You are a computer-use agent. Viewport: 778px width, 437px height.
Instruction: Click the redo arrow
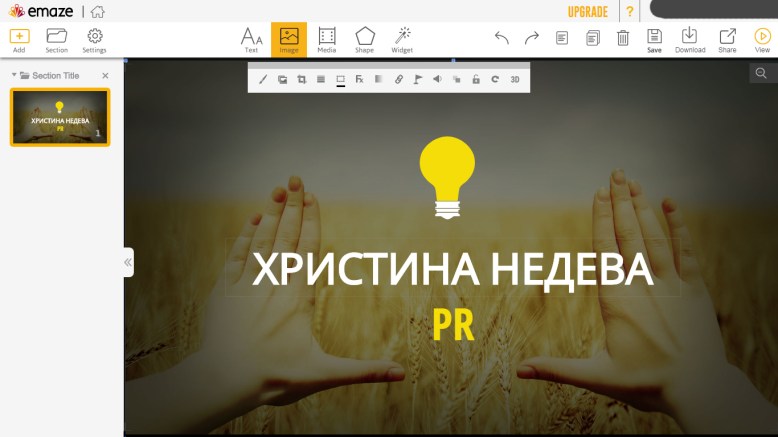pyautogui.click(x=532, y=38)
